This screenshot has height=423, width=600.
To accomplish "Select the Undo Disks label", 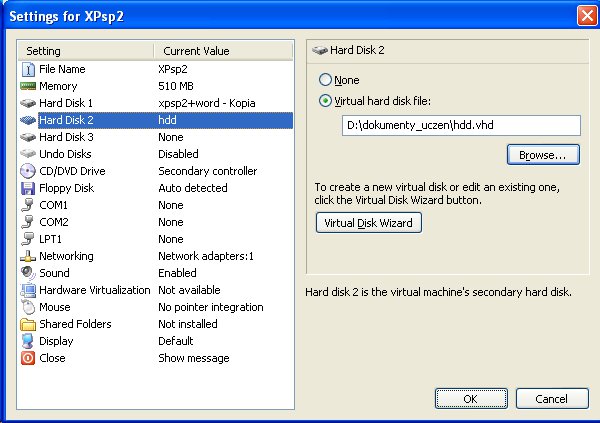I will click(x=65, y=154).
